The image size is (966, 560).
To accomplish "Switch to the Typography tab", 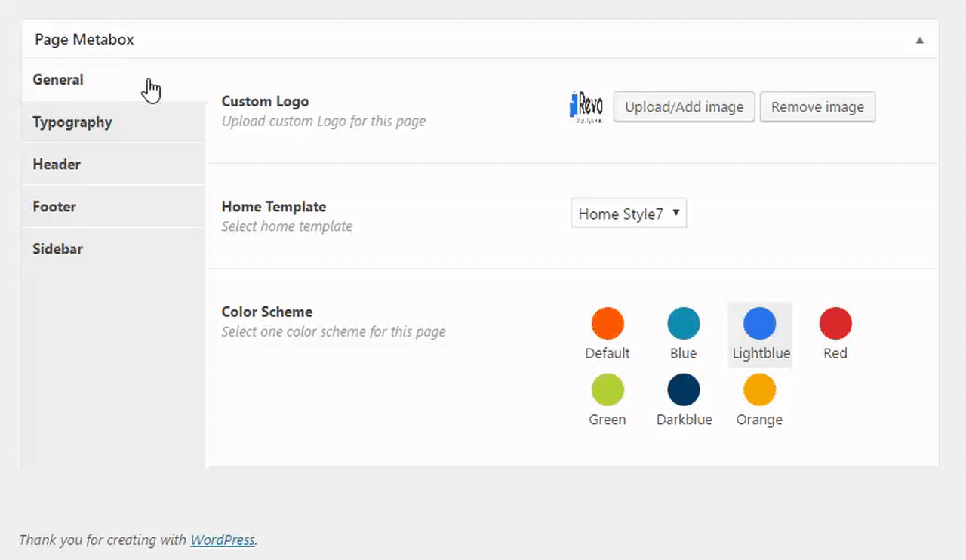I will click(x=72, y=122).
